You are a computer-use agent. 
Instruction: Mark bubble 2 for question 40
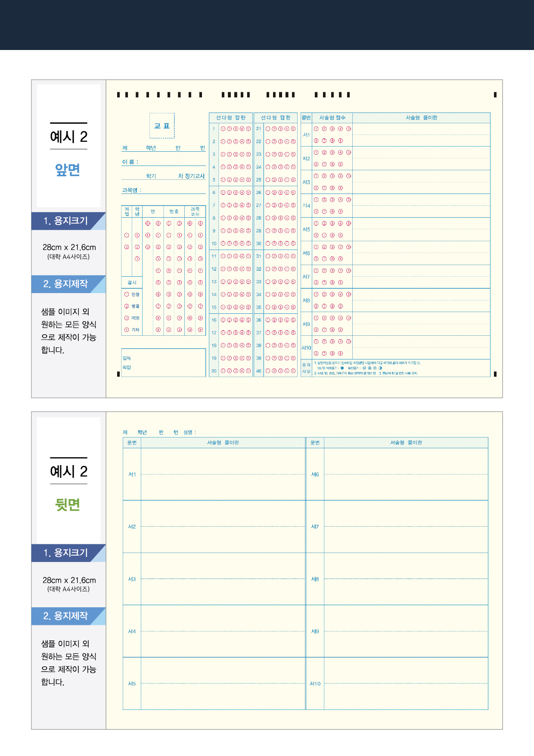click(274, 371)
